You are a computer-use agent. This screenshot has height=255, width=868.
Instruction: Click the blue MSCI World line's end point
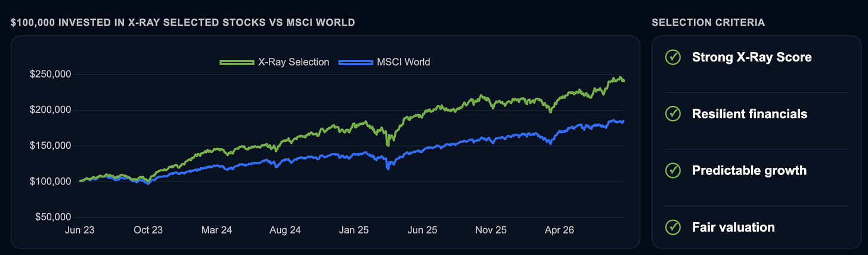[624, 122]
